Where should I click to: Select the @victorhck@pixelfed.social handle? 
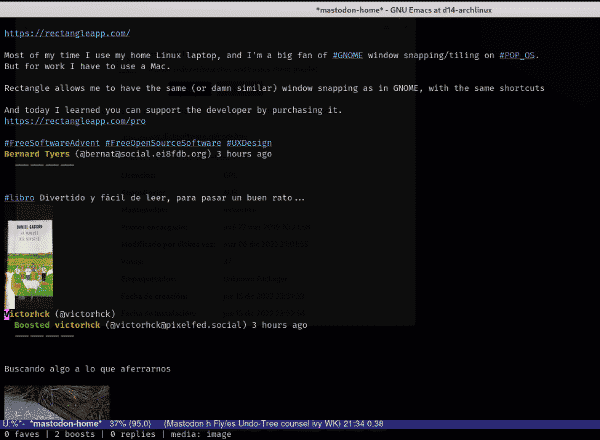[x=176, y=325]
